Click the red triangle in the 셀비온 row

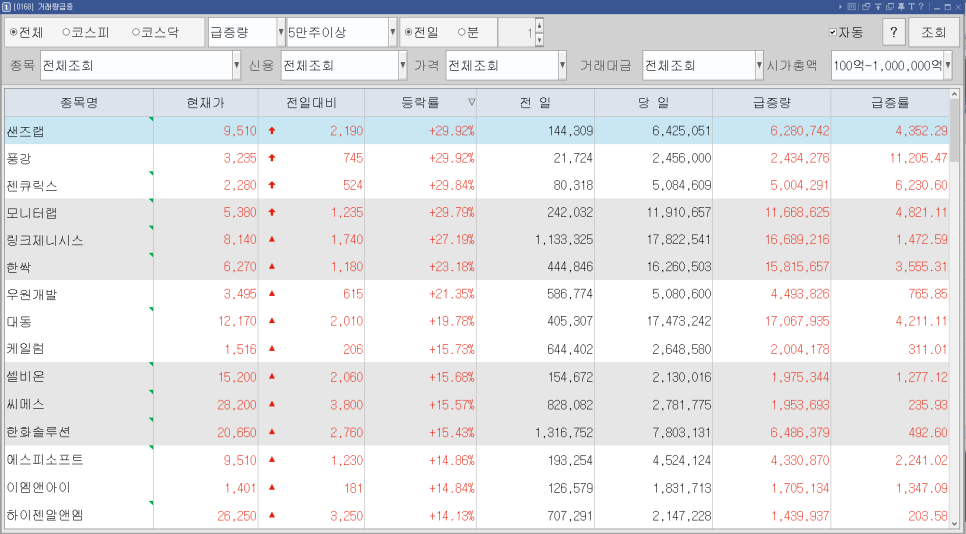pyautogui.click(x=272, y=376)
